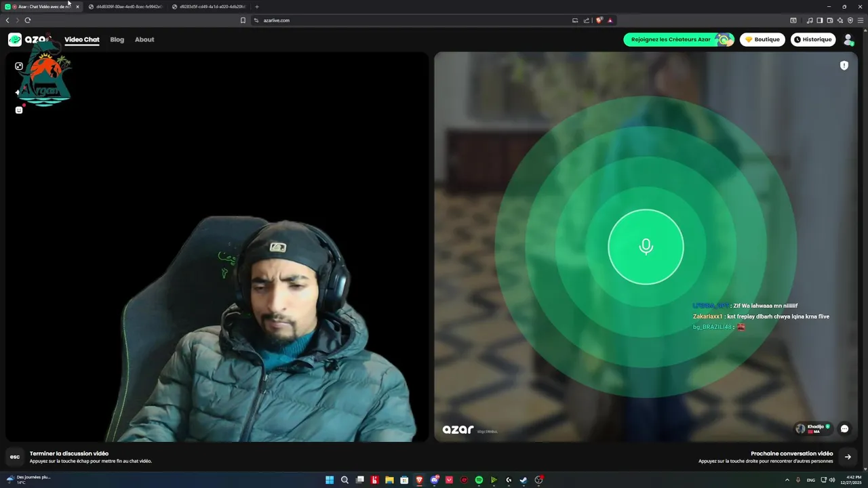Toggle the green microphone button
The image size is (868, 488).
pos(646,247)
